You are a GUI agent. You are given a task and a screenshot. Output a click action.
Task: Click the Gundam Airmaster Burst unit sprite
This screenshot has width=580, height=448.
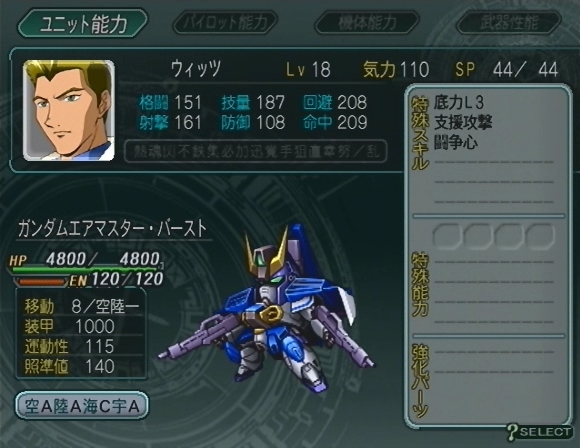[266, 307]
